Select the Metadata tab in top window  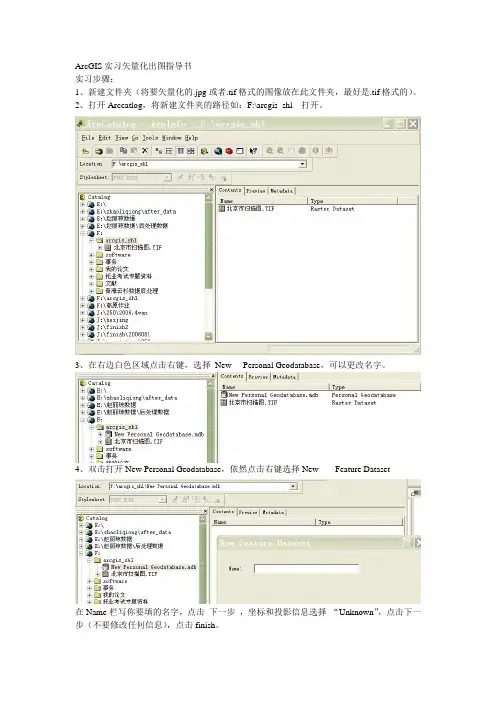(x=281, y=191)
